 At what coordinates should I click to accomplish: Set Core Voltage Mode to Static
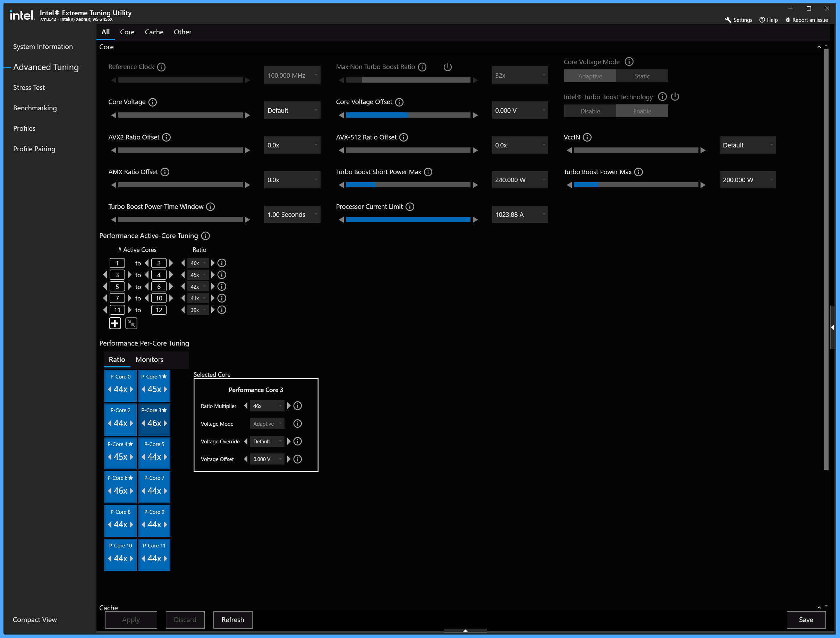[642, 76]
